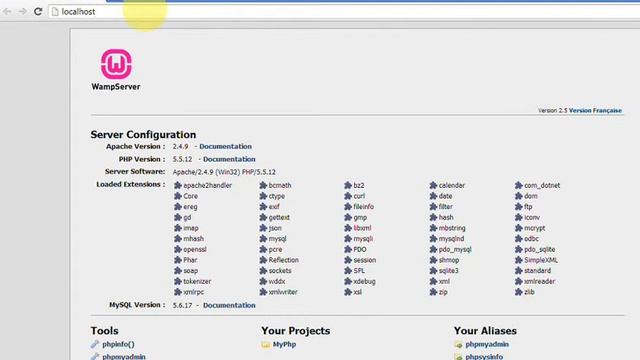Image resolution: width=640 pixels, height=360 pixels.
Task: Click the fileinfo extension text
Action: point(364,207)
